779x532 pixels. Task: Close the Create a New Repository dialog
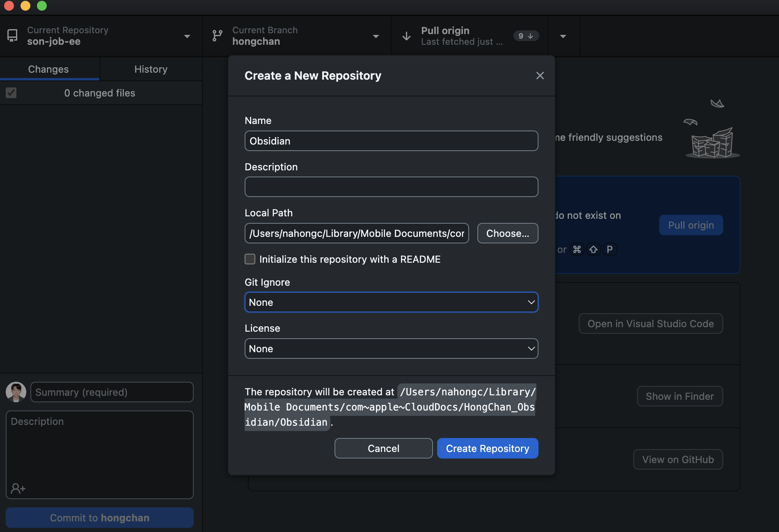click(540, 76)
